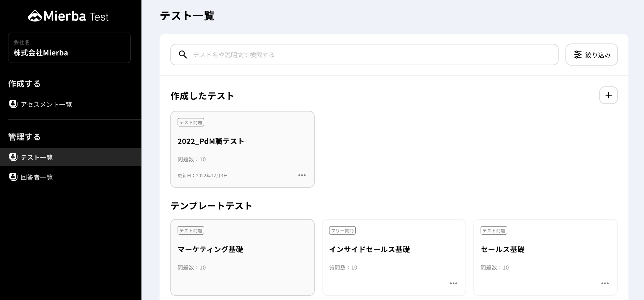Open the インサイドセールス基礎 template title
Screen dimensions: 644x300
[369, 249]
